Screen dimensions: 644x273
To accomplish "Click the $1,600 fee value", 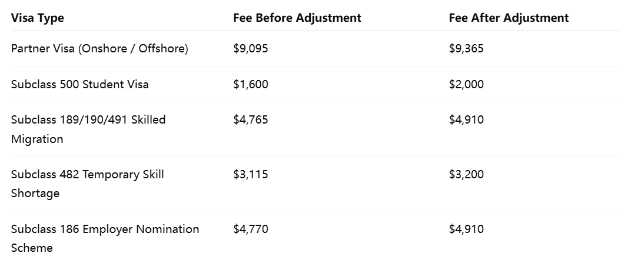I will tap(251, 84).
